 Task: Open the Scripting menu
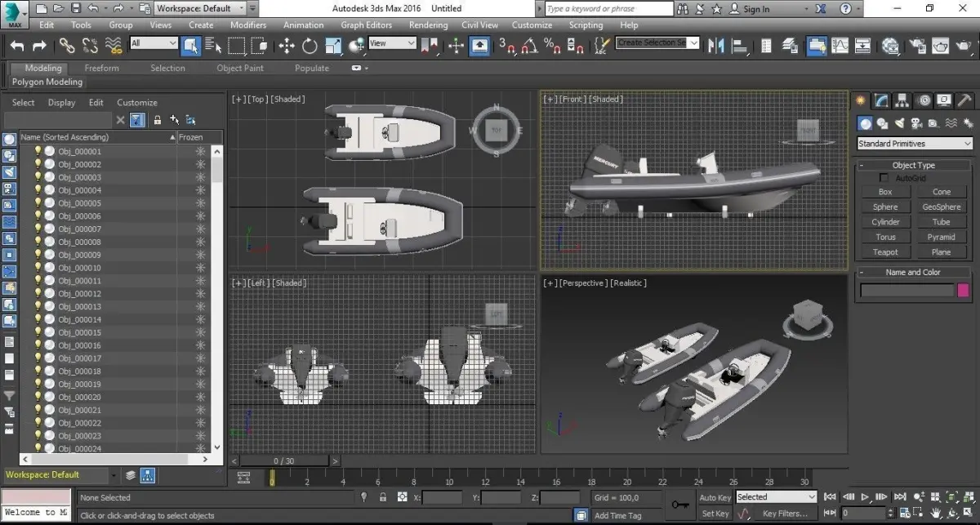point(586,25)
